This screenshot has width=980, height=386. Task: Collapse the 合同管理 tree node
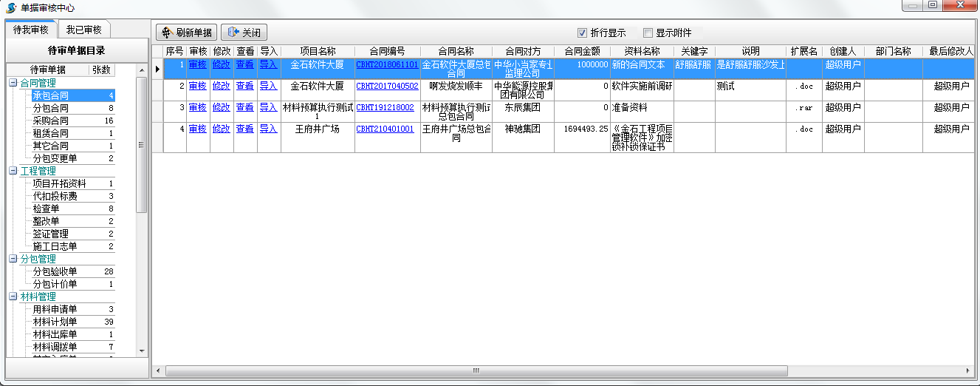(x=13, y=83)
